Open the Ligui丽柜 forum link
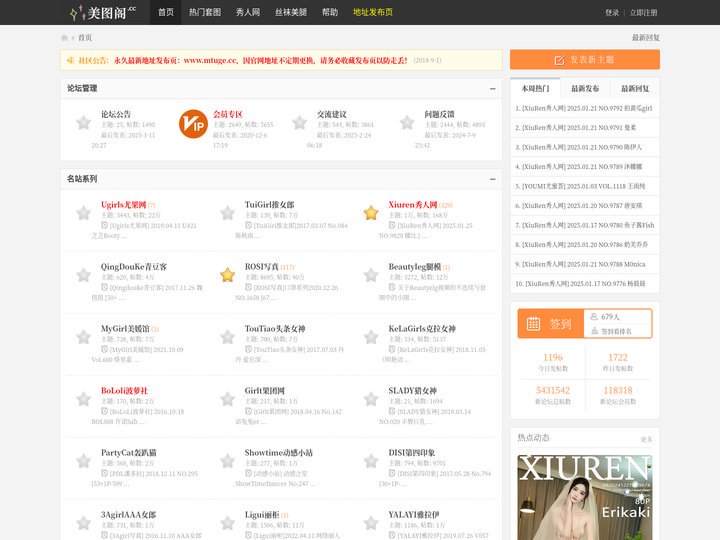Screen dimensions: 720x540 point(262,515)
